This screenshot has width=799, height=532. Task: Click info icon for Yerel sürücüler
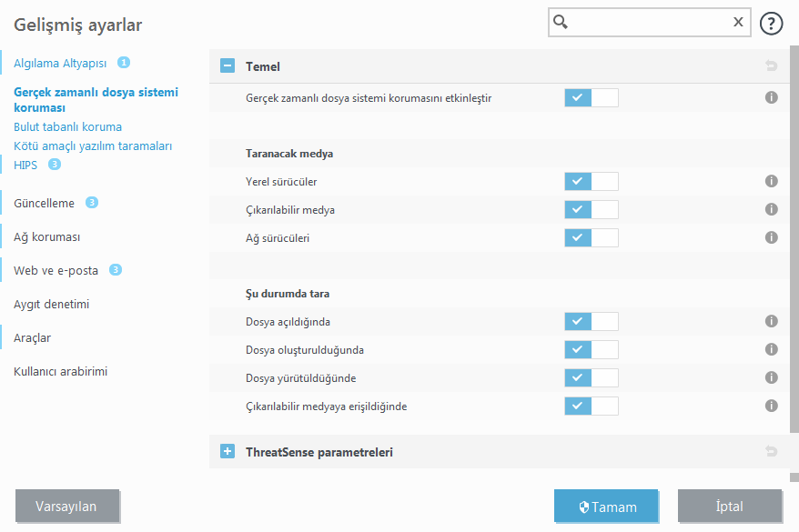pos(772,182)
